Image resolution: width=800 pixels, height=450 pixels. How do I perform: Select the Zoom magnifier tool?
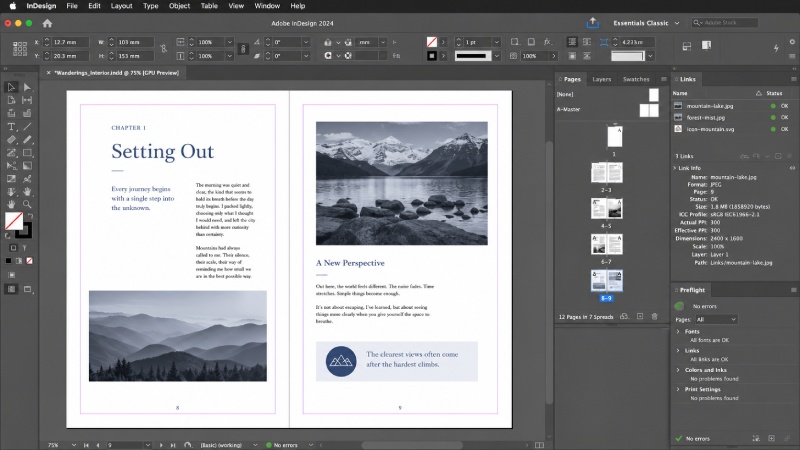click(27, 205)
